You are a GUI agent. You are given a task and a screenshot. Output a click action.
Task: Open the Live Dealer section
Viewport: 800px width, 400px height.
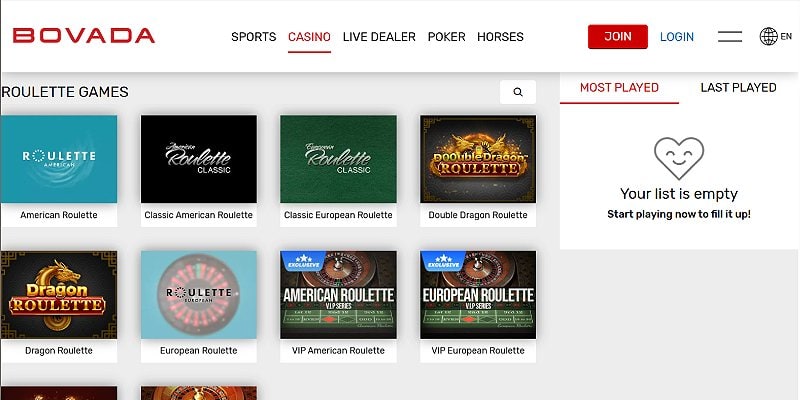[379, 37]
